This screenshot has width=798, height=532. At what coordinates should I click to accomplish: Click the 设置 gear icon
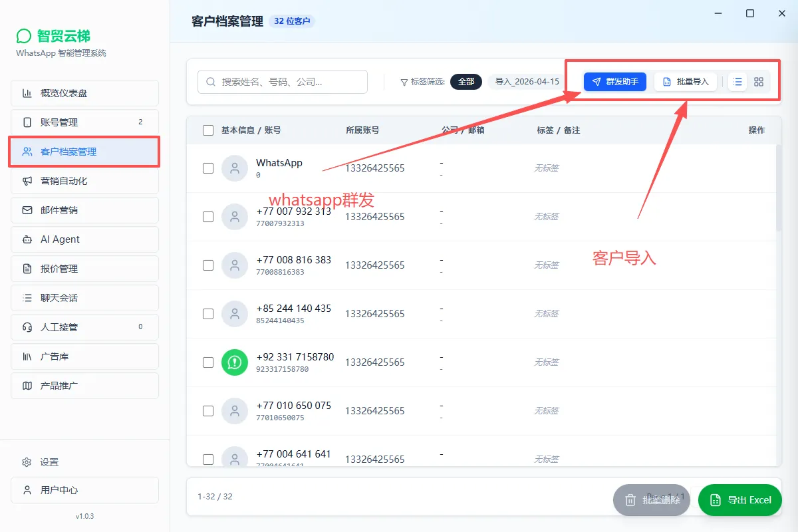pos(27,462)
